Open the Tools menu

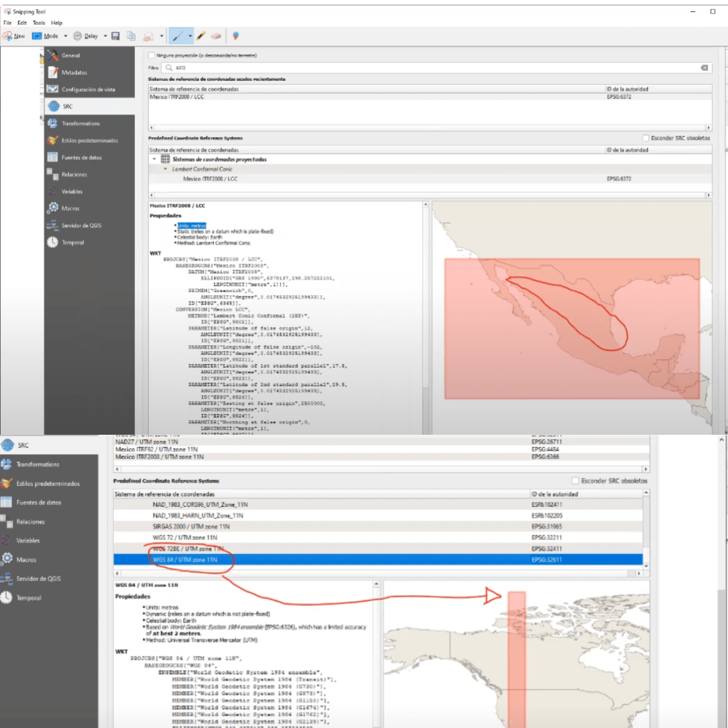[x=39, y=23]
